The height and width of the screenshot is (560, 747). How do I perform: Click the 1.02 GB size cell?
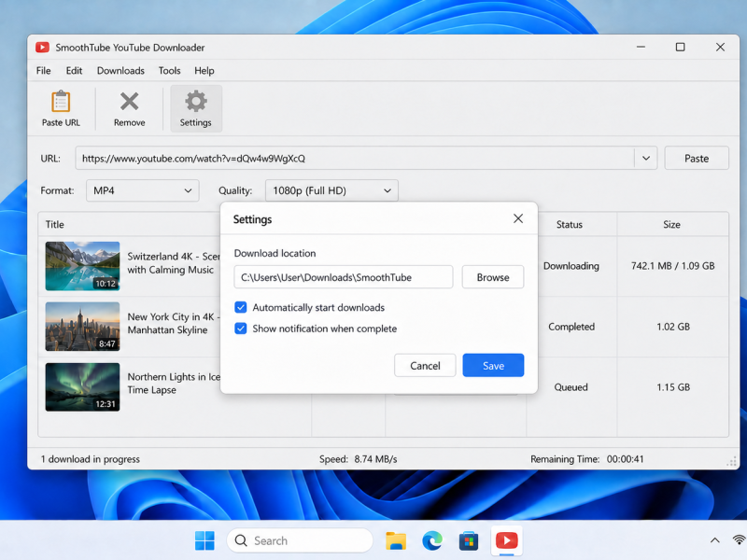pyautogui.click(x=673, y=327)
